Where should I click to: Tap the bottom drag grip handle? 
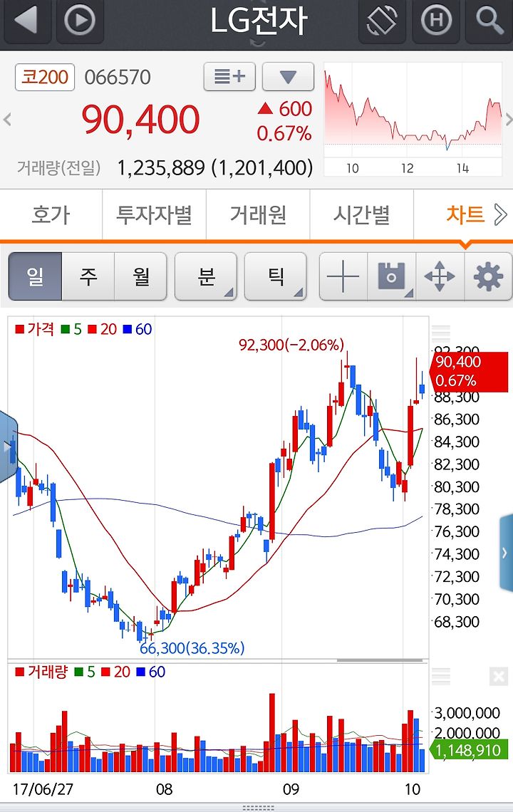257,807
